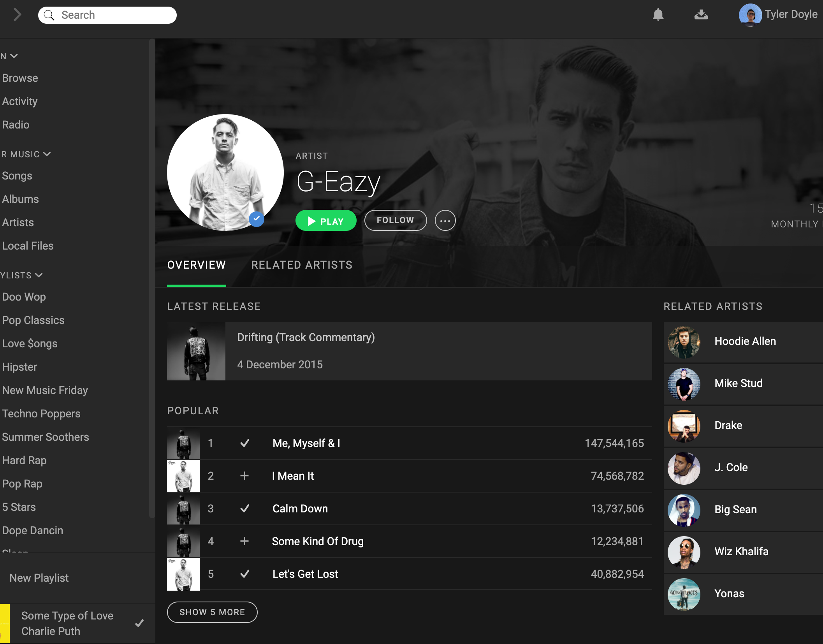Click the download inbox tray icon

(x=701, y=15)
